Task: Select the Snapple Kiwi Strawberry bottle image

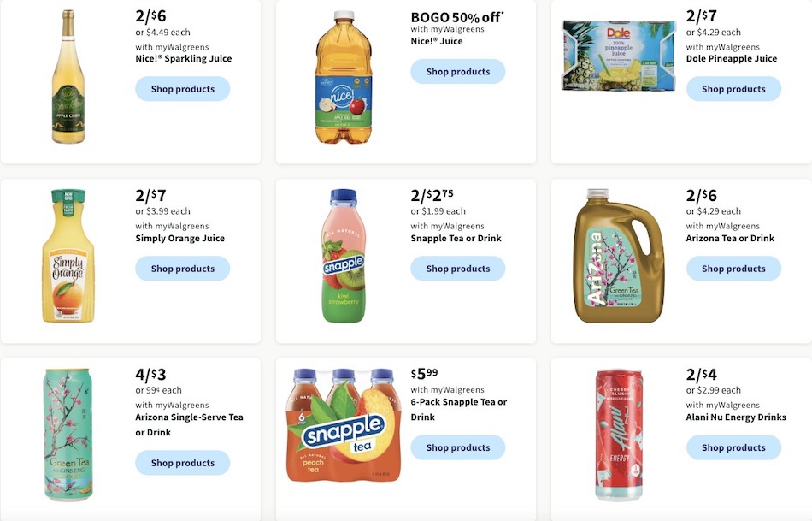Action: [x=344, y=257]
